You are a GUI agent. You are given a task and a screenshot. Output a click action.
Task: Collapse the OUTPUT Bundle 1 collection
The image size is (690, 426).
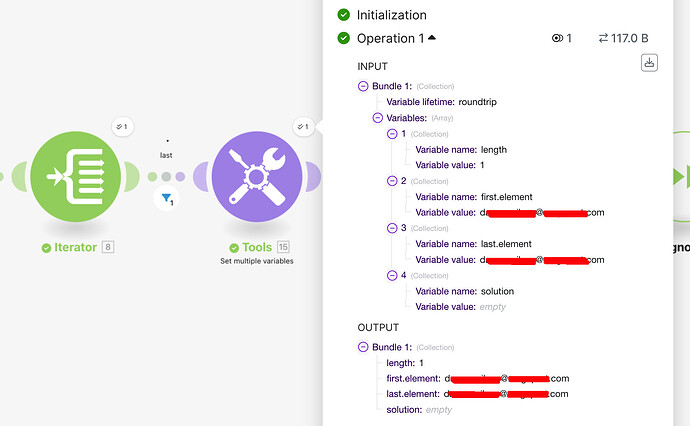click(363, 347)
